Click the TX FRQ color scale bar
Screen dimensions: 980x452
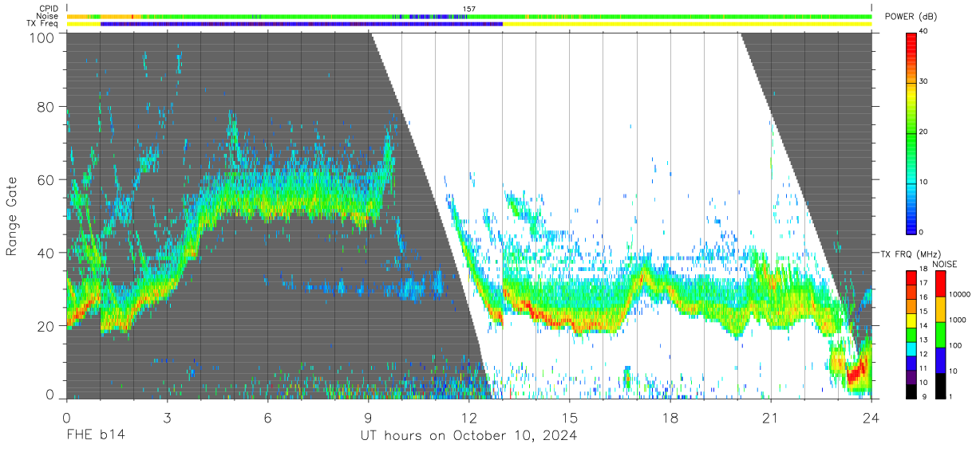[x=911, y=334]
